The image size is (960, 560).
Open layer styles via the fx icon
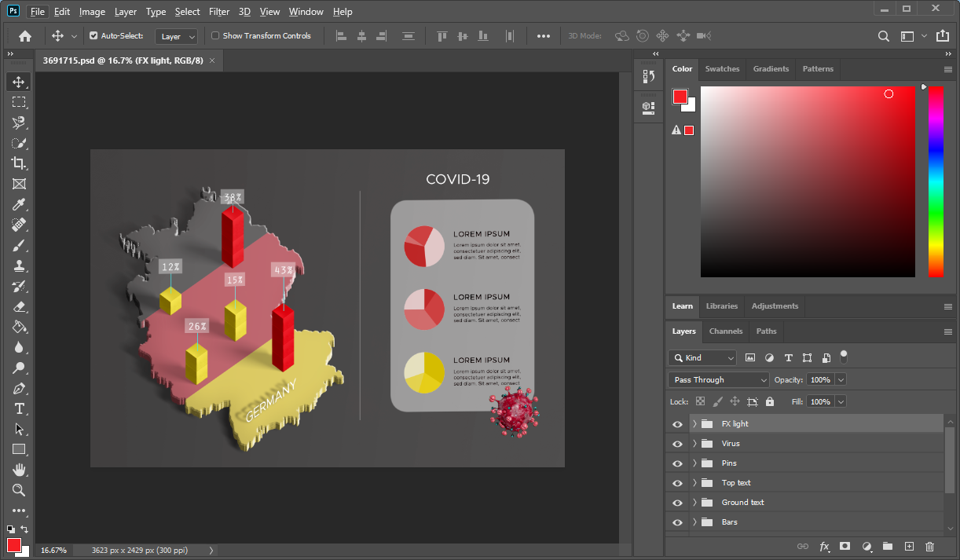pos(824,546)
